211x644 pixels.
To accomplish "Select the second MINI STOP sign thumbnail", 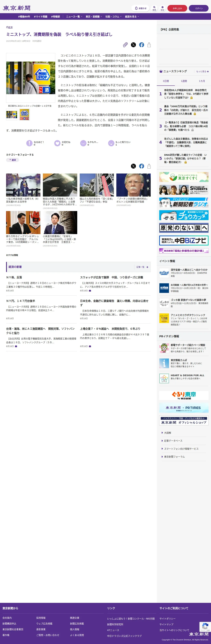I will pyautogui.click(x=24, y=115).
